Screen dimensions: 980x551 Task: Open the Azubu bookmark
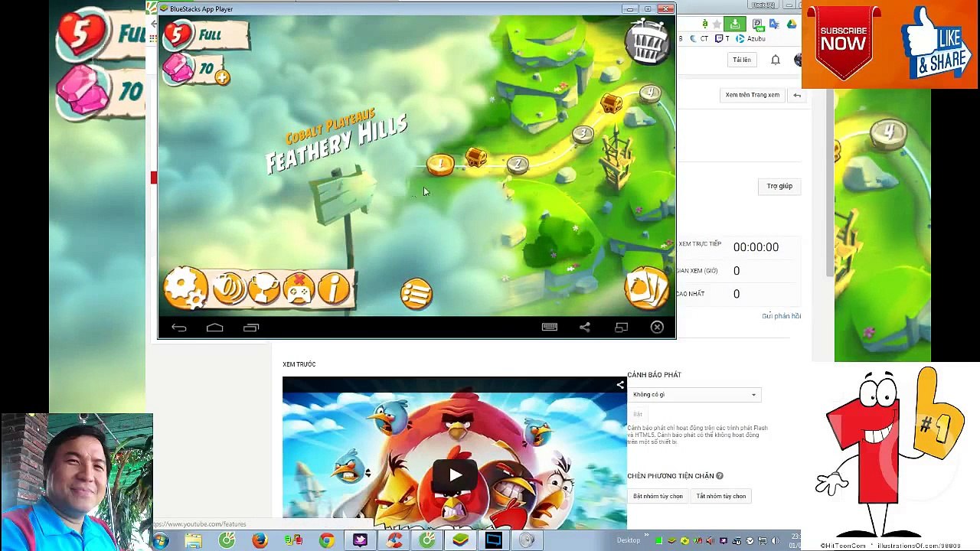pyautogui.click(x=751, y=39)
